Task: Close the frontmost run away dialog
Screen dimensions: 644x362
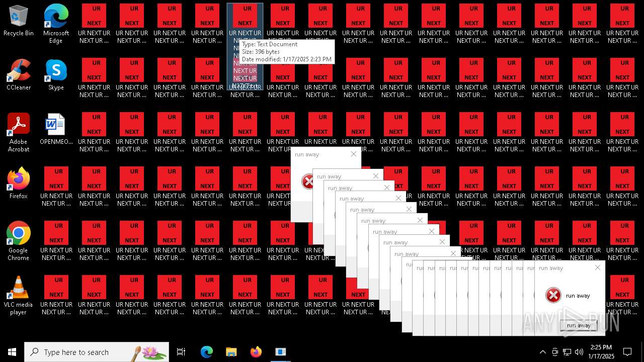Action: coord(597,268)
